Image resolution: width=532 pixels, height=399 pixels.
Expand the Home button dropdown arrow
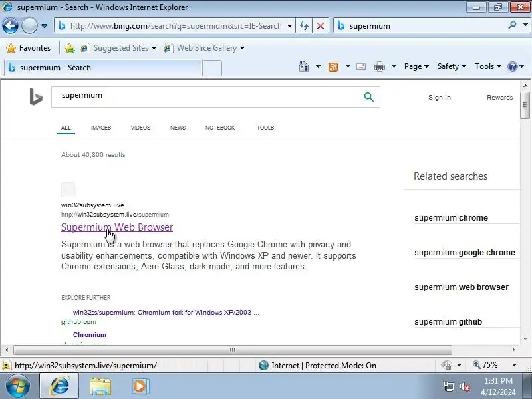click(x=318, y=66)
